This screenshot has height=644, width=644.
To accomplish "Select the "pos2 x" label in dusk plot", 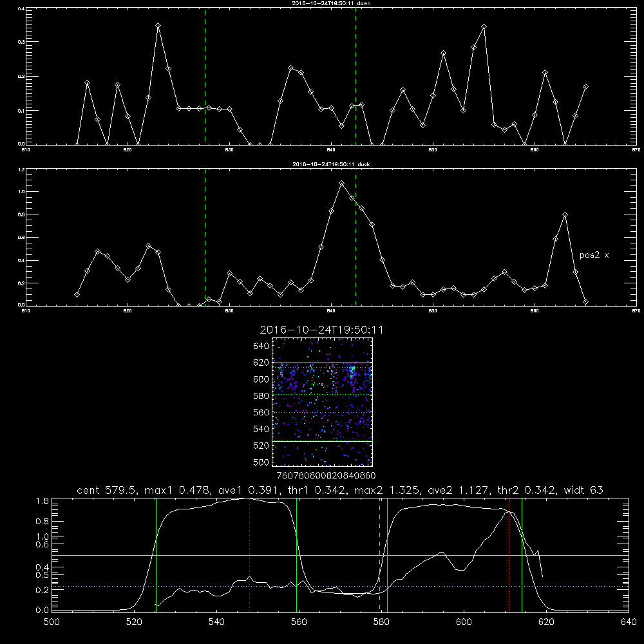I will 594,255.
